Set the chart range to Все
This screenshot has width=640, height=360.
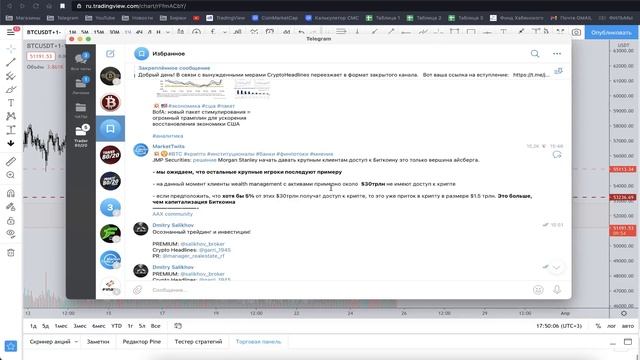click(x=156, y=326)
